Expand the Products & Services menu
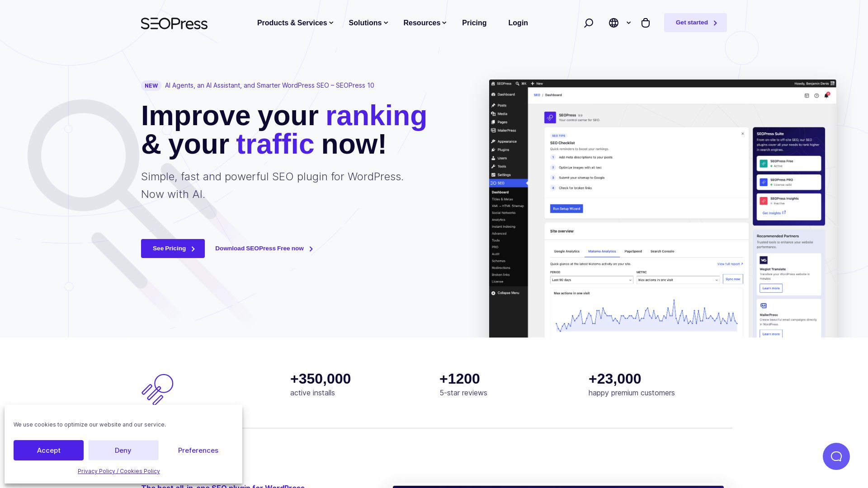 pyautogui.click(x=295, y=23)
